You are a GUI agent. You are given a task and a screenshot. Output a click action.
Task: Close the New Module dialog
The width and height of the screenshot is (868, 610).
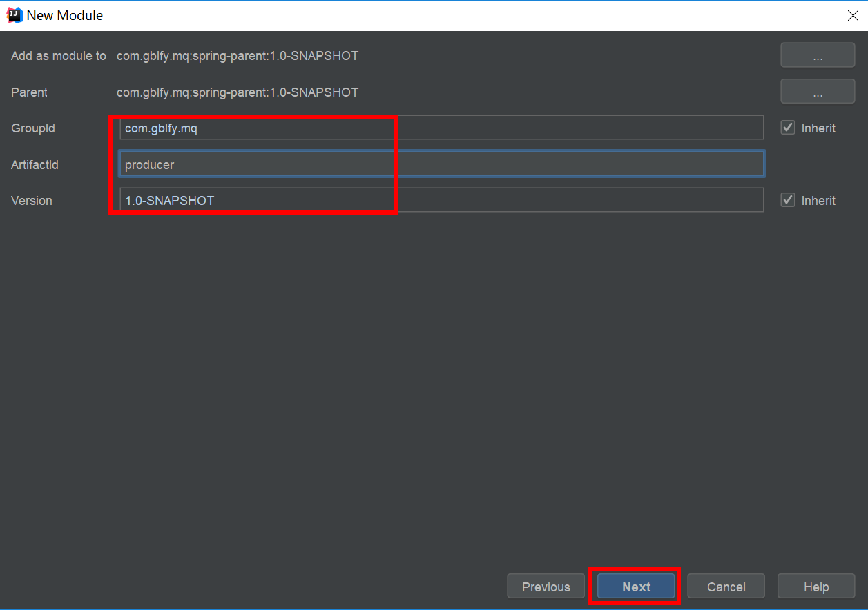(853, 16)
